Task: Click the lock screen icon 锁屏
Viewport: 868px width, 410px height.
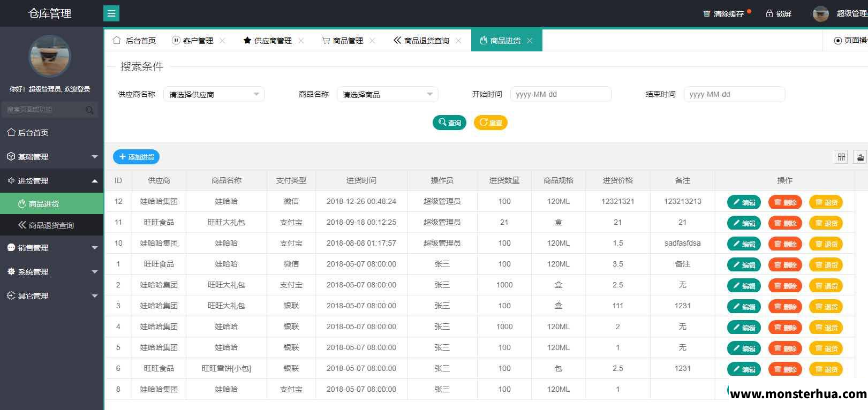Action: tap(769, 13)
